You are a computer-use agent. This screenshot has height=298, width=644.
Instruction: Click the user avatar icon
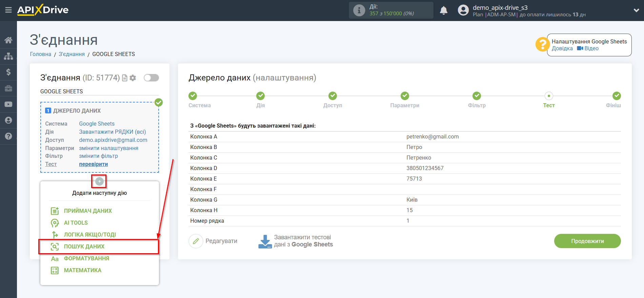pos(463,10)
